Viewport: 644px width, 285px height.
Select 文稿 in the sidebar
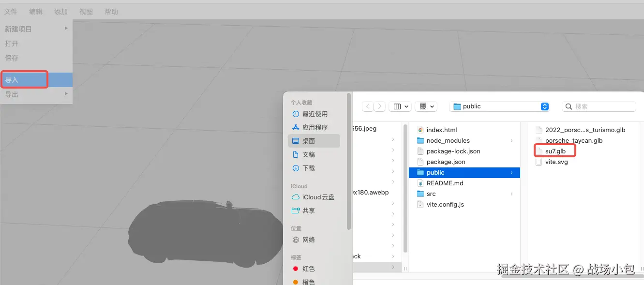click(314, 154)
